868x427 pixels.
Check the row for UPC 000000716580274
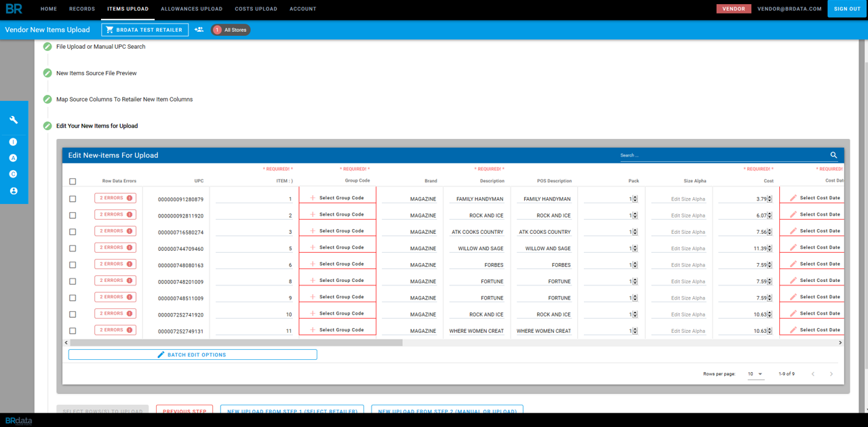(73, 232)
